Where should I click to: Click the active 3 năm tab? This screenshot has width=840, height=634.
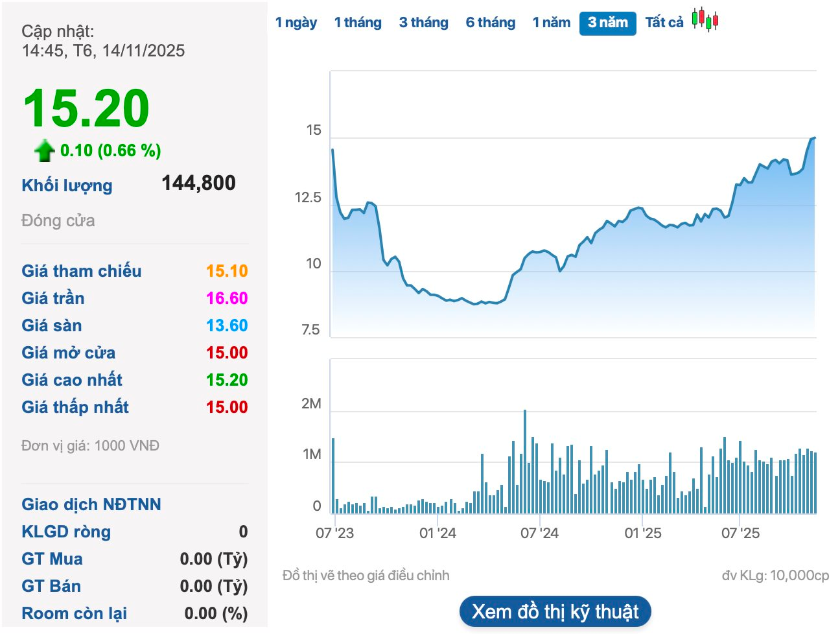click(607, 23)
